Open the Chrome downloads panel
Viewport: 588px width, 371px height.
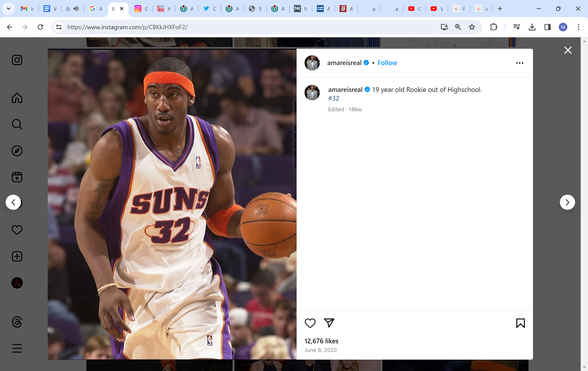[532, 27]
